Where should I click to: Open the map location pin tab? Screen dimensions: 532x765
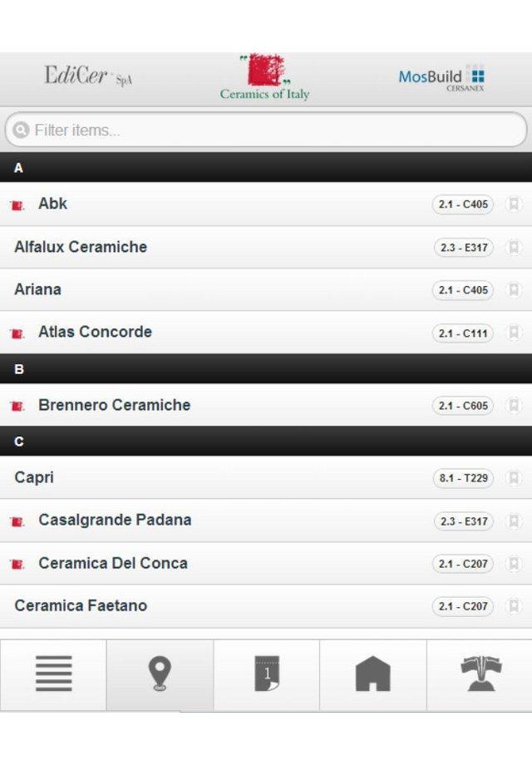[x=160, y=674]
